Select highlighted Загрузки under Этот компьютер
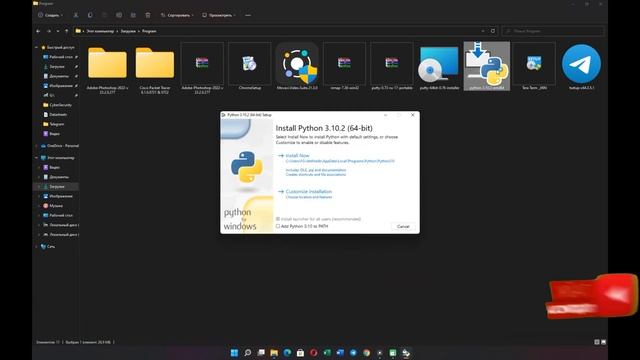Screen dimensions: 640x360 56,187
